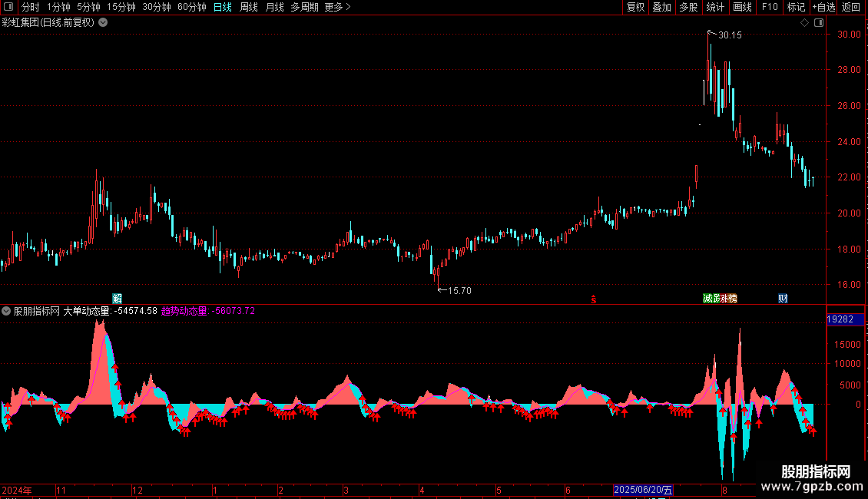Switch to 15分钟 period
Image resolution: width=868 pixels, height=499 pixels.
coord(121,7)
